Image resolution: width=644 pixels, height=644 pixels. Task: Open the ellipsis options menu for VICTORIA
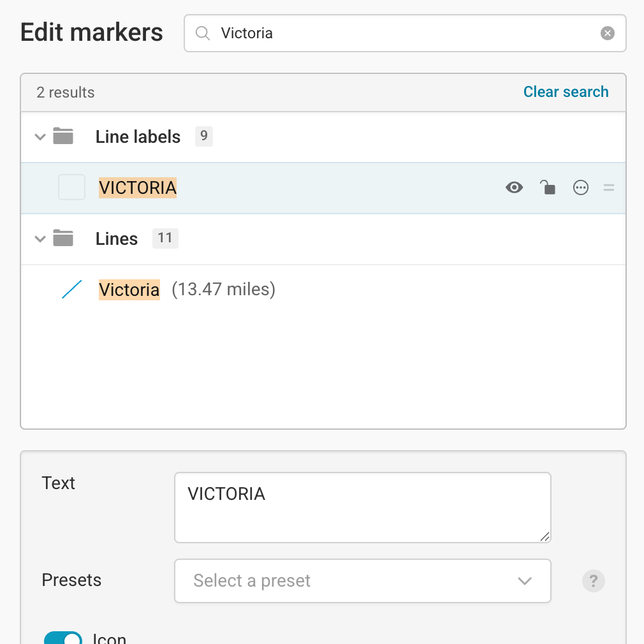581,187
